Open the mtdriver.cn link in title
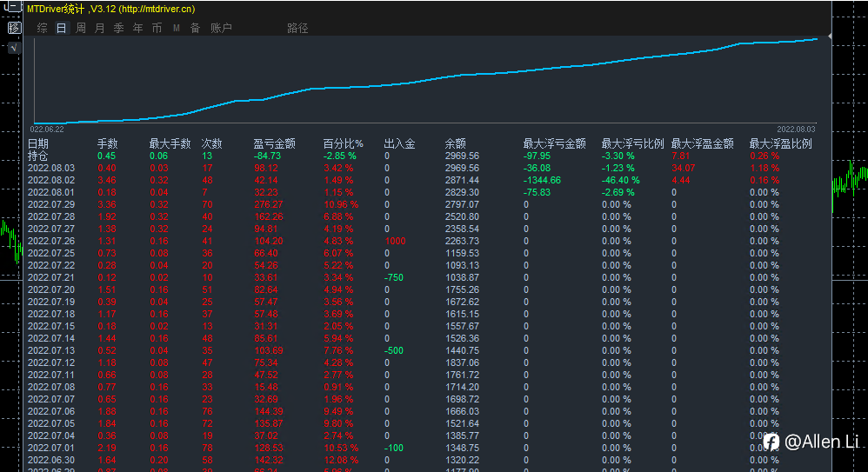 [157, 10]
